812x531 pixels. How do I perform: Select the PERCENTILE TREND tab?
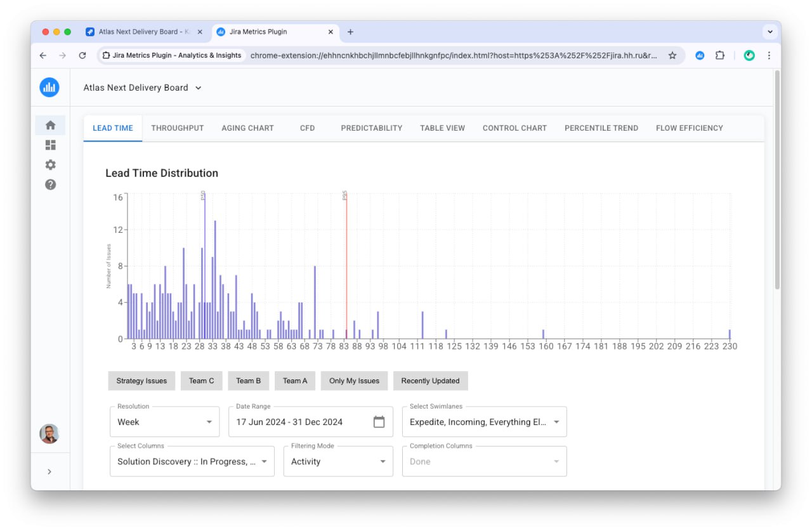click(x=601, y=128)
